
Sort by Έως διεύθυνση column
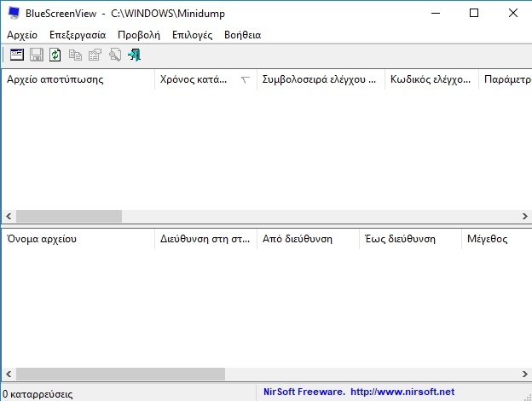pyautogui.click(x=411, y=239)
